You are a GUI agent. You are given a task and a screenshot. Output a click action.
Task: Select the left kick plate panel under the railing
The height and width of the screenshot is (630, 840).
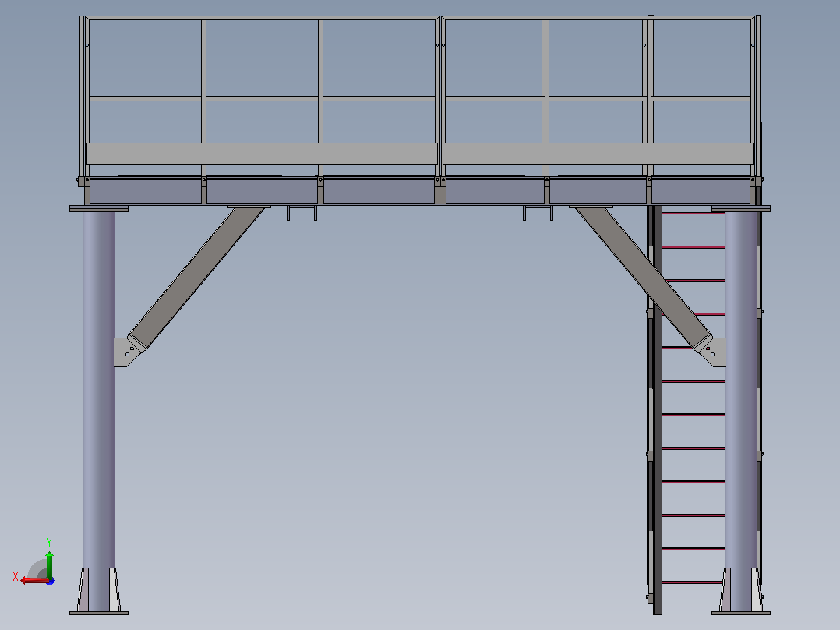(x=262, y=154)
